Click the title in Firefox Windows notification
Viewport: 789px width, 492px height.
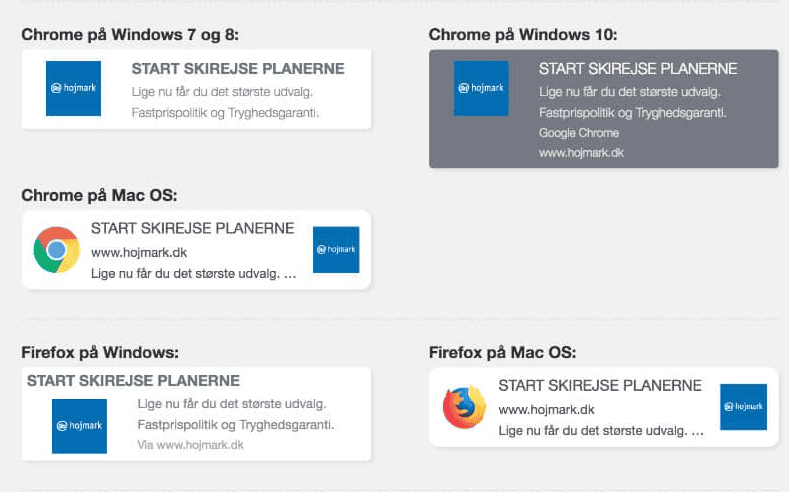point(133,381)
